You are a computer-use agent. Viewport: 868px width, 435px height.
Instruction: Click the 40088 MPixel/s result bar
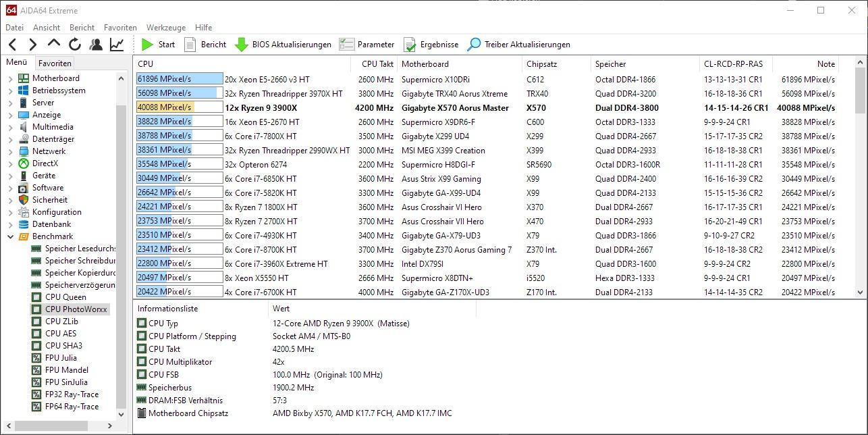click(x=179, y=107)
